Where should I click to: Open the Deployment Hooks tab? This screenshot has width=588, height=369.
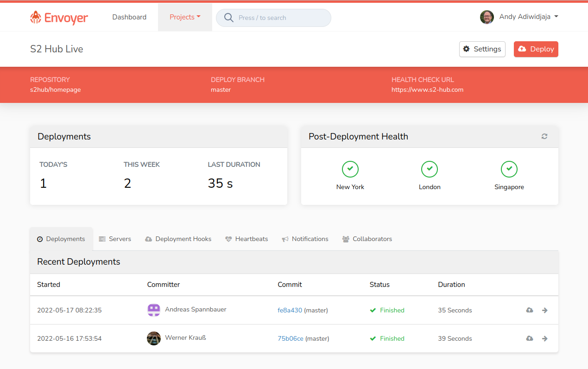pyautogui.click(x=178, y=239)
